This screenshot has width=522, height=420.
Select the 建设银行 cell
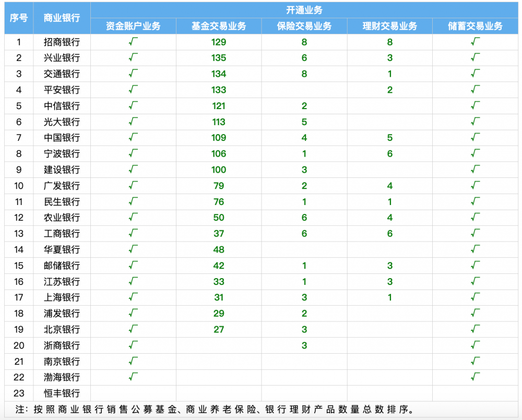[x=62, y=170]
